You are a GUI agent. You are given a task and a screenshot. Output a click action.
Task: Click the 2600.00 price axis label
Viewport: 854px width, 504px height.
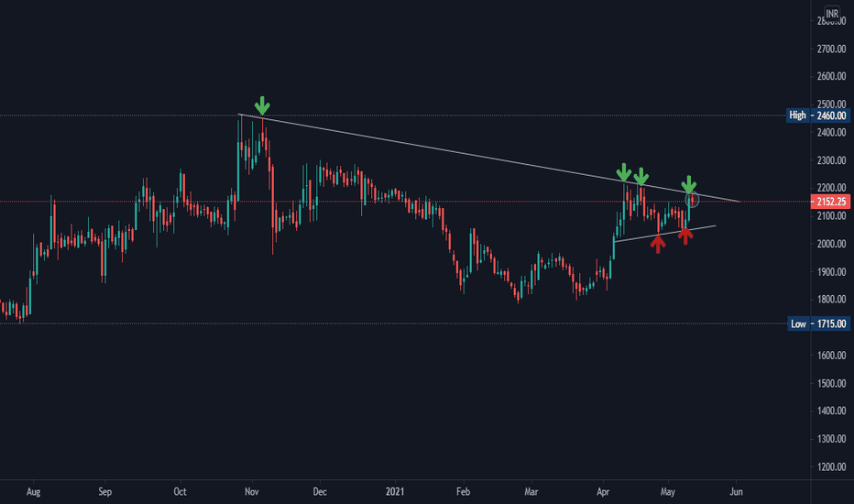[831, 76]
